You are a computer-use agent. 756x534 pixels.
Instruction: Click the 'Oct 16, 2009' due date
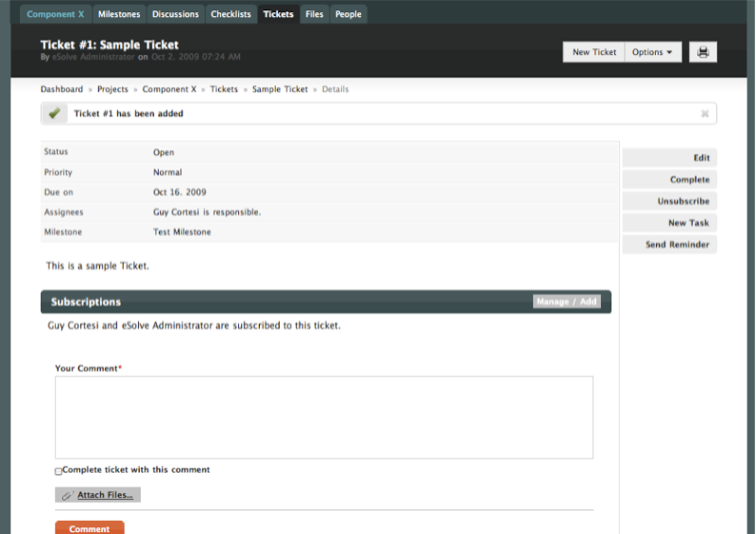[180, 192]
